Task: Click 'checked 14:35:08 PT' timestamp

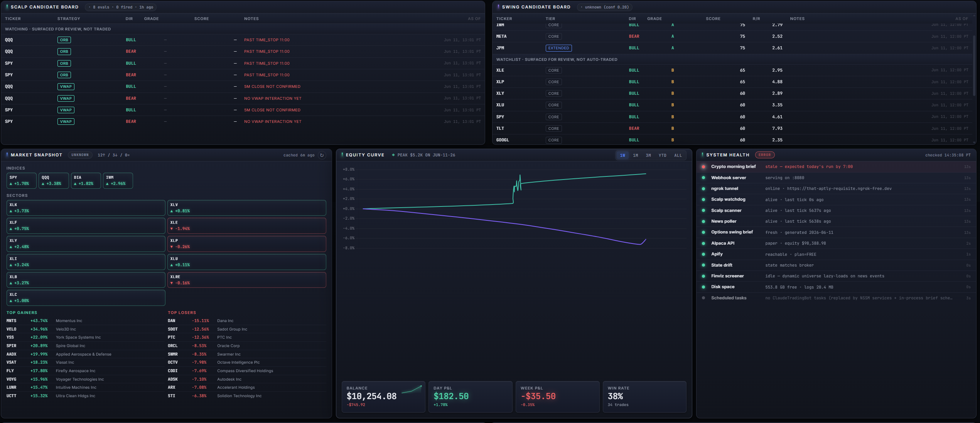Action: (x=948, y=155)
